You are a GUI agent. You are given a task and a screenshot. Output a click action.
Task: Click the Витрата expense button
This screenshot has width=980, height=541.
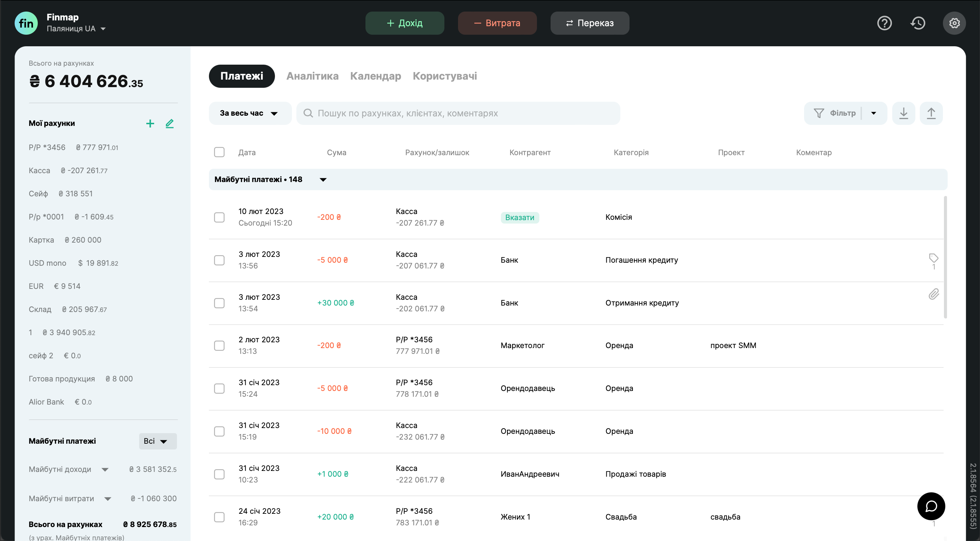[x=497, y=23]
